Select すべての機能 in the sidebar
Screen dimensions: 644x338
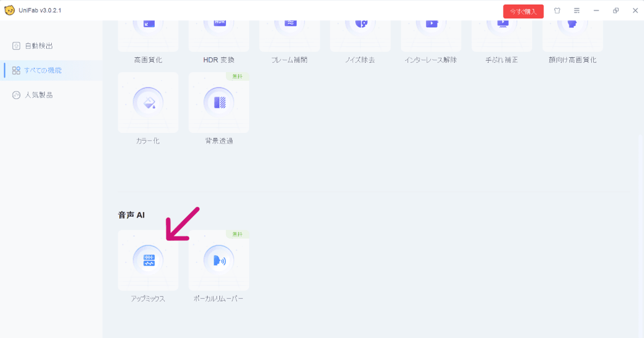pos(43,71)
